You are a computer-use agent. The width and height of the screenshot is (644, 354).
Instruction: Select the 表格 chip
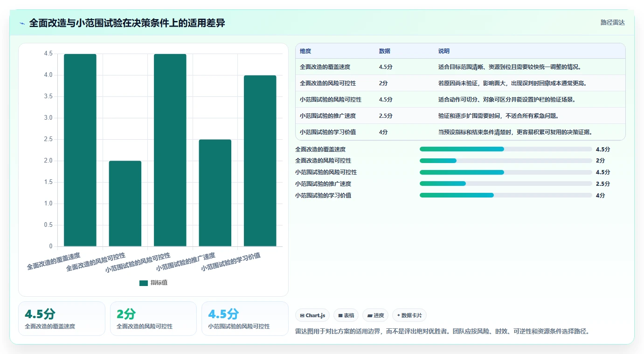click(346, 315)
